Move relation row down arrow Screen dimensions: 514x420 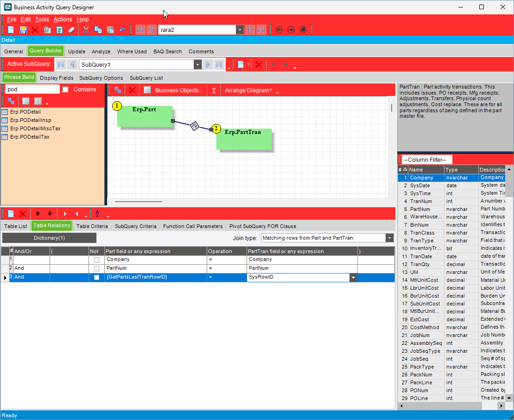(50, 214)
